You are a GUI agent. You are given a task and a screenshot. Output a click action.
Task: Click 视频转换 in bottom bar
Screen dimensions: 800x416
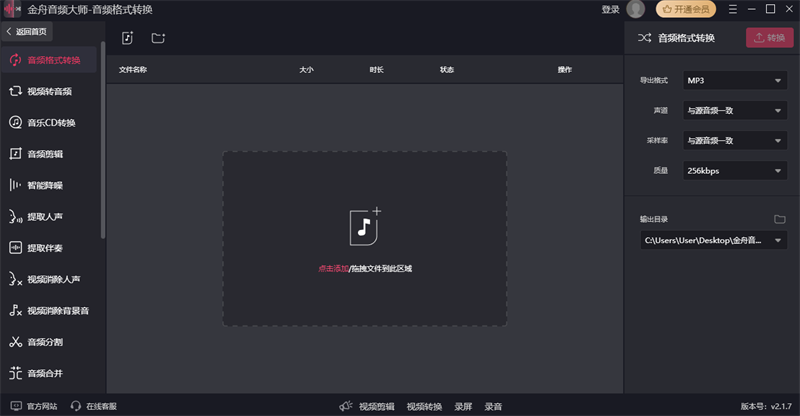click(424, 406)
